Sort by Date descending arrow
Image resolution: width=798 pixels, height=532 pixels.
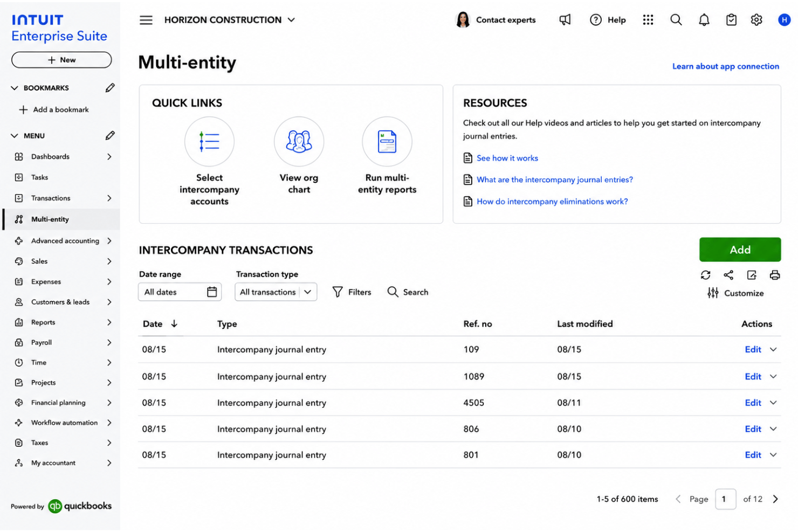tap(174, 324)
